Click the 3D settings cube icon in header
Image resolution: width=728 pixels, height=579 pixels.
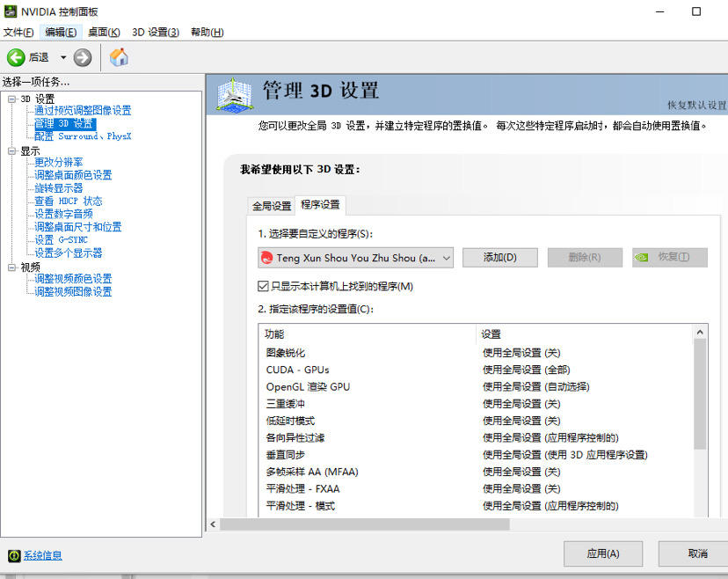coord(235,95)
